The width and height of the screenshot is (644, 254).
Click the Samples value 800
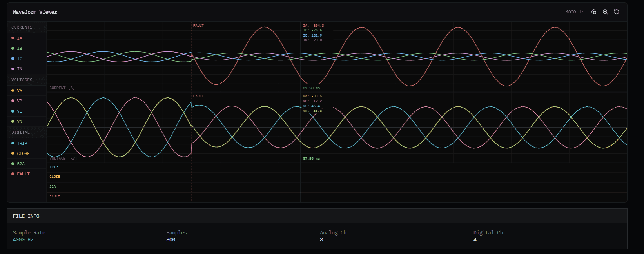click(171, 240)
